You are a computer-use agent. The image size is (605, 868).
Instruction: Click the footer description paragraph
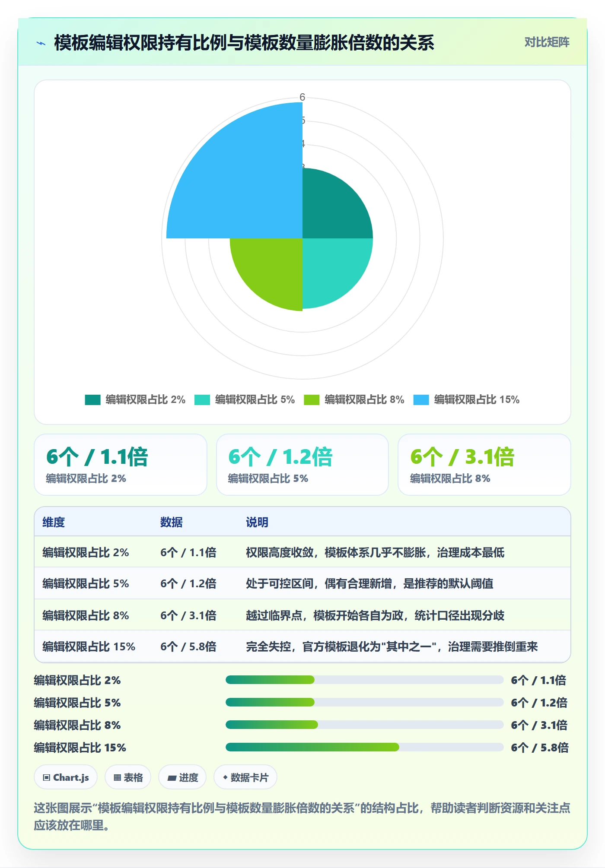302,817
